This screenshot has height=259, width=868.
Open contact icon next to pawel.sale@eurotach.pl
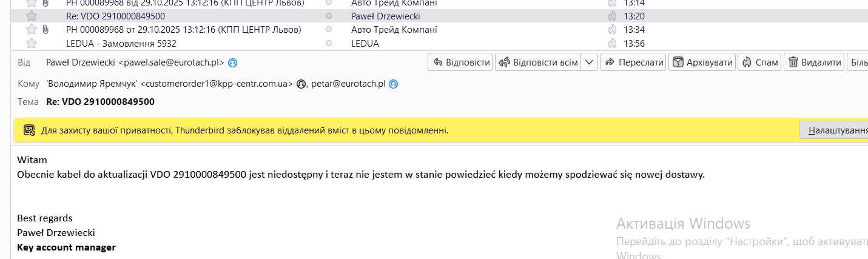click(232, 62)
